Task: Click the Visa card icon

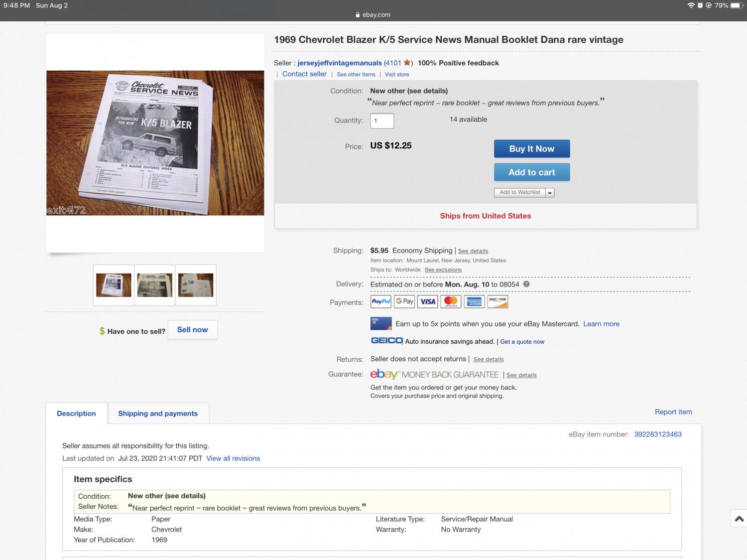Action: coord(428,301)
